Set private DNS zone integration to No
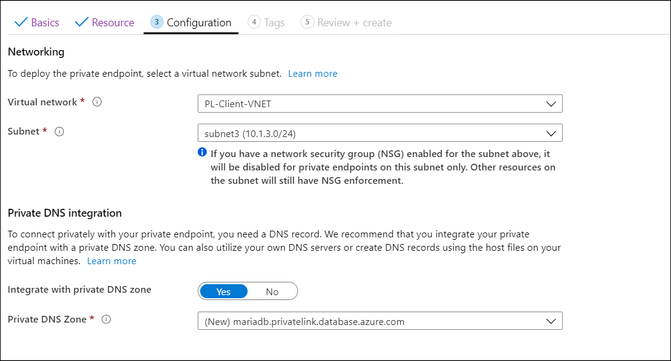Viewport: 671px width, 361px height. pyautogui.click(x=272, y=292)
